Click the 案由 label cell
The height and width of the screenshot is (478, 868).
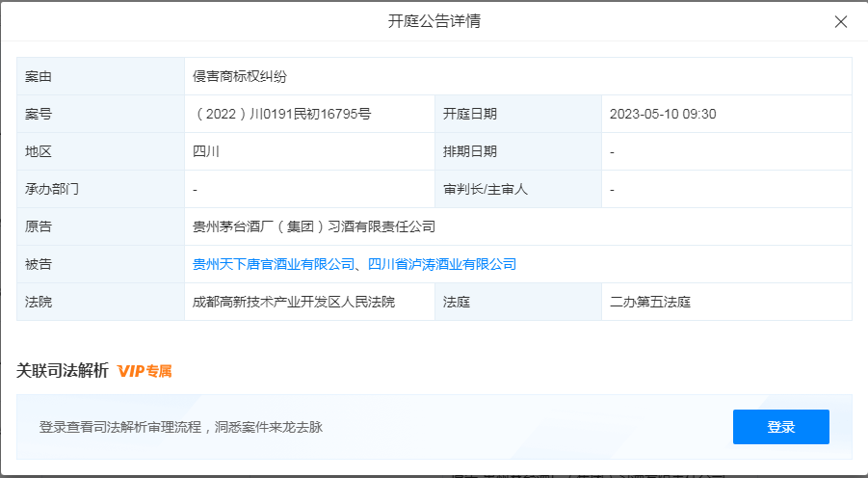tap(101, 76)
